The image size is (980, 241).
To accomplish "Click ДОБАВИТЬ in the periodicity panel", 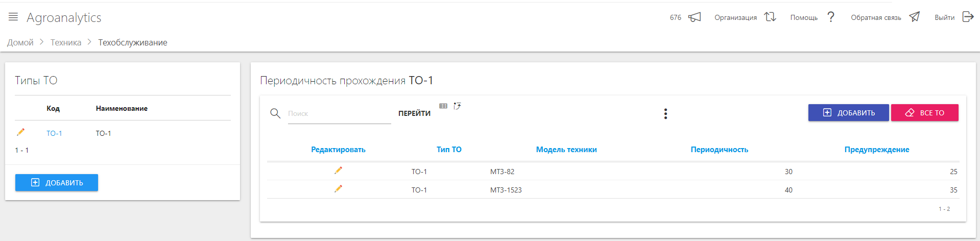I will click(848, 113).
